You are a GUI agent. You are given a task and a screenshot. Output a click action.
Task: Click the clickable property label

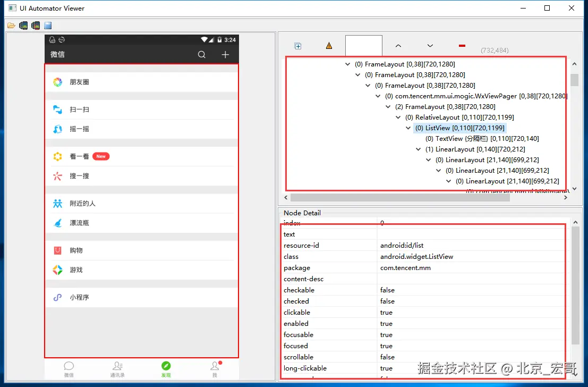tap(296, 312)
